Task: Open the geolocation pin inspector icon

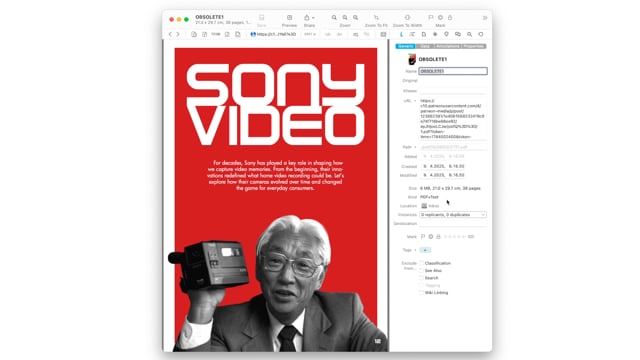Action: (447, 35)
